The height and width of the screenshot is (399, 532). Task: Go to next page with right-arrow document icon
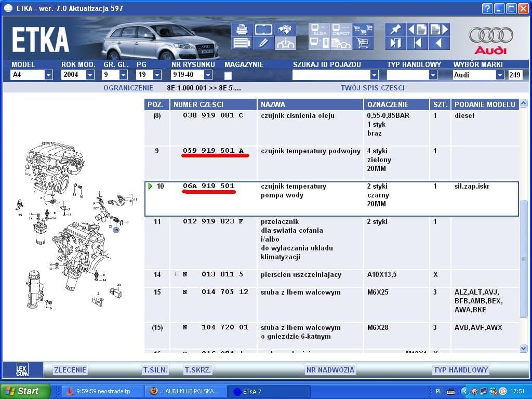click(440, 30)
